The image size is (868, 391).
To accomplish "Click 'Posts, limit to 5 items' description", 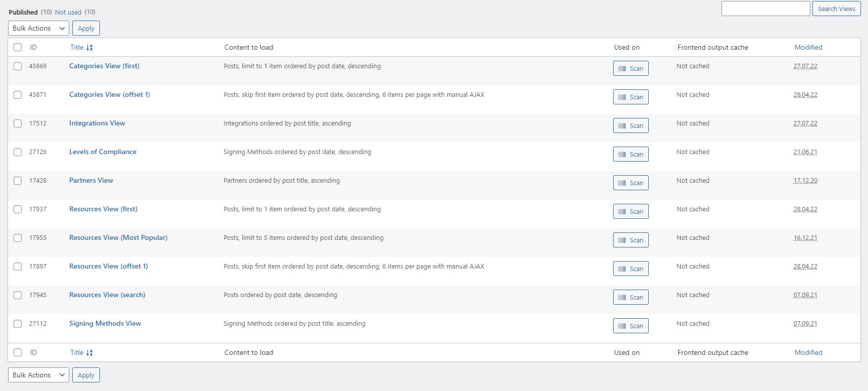I will (x=304, y=237).
